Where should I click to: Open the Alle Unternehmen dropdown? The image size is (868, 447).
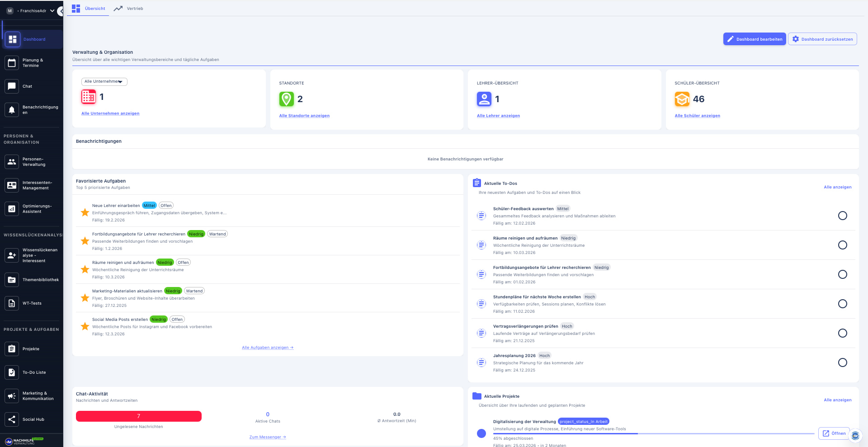point(104,82)
